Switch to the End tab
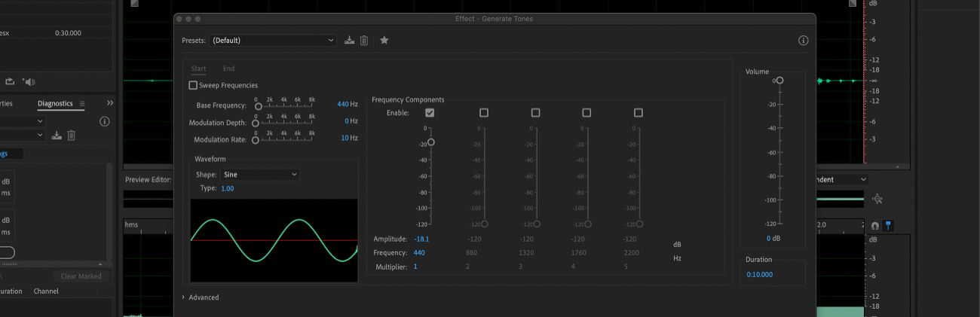This screenshot has width=980, height=317. [228, 69]
